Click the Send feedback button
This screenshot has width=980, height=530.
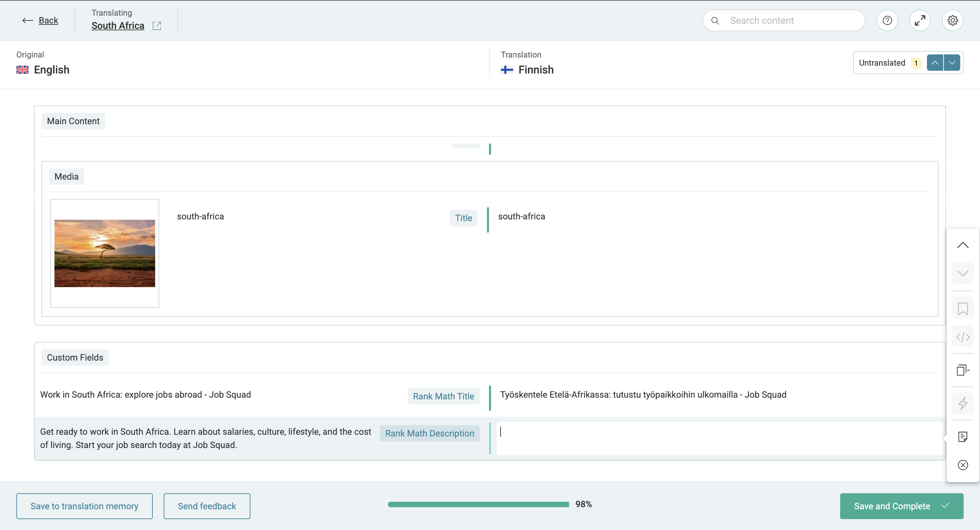click(207, 506)
